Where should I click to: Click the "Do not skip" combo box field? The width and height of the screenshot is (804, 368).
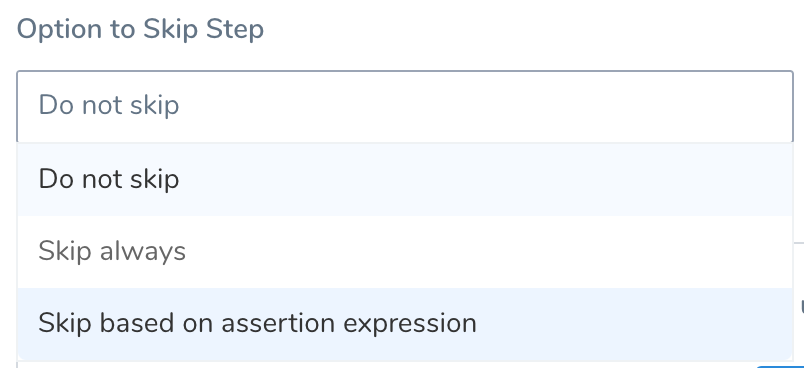click(x=405, y=106)
